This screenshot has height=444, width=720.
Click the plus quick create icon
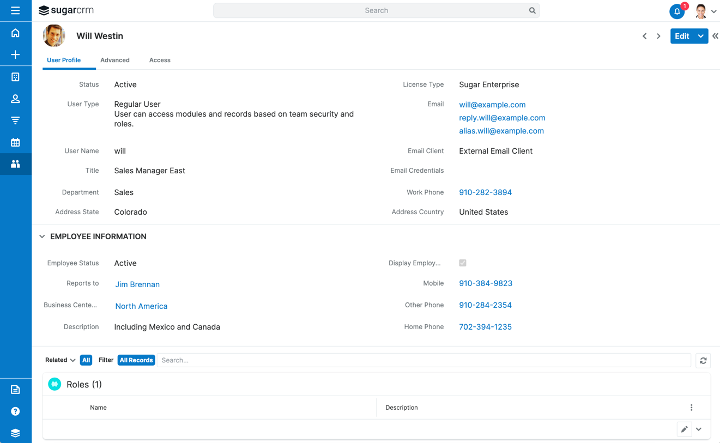[15, 55]
